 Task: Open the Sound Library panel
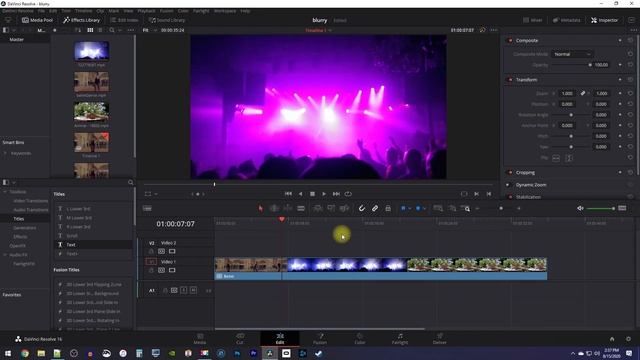coord(167,20)
